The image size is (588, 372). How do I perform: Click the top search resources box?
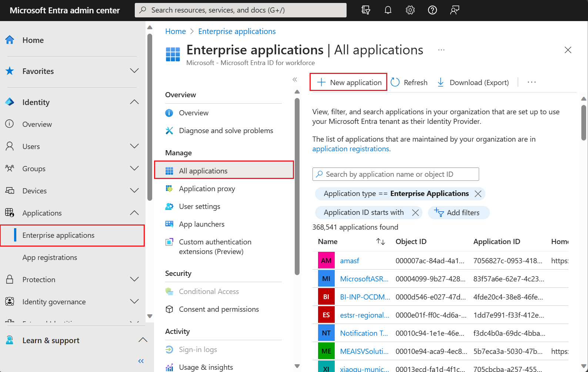(x=241, y=10)
